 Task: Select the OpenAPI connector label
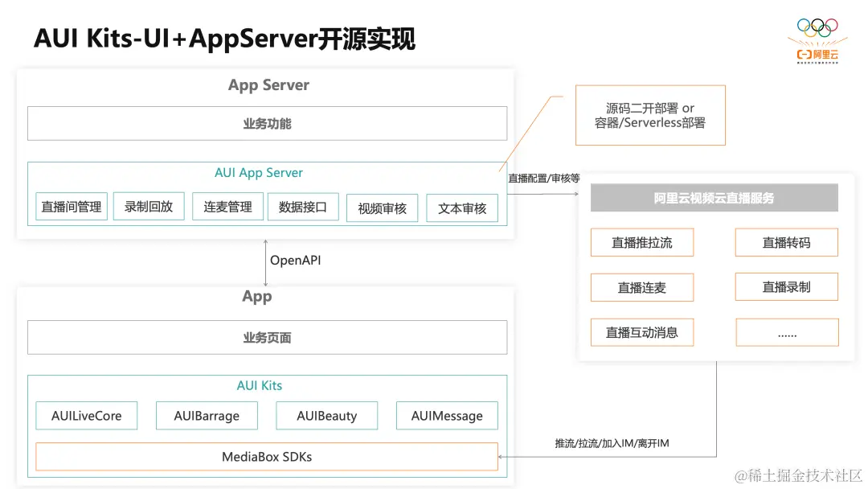coord(295,261)
